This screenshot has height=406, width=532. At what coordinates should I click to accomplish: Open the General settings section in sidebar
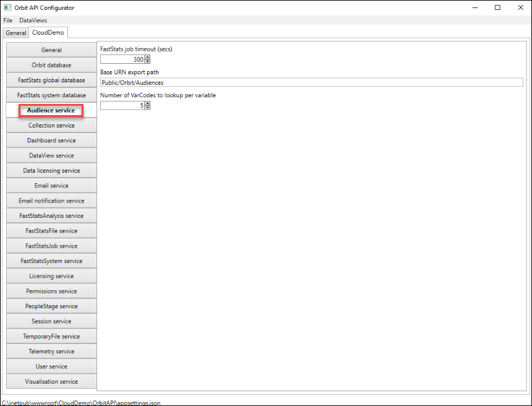pyautogui.click(x=51, y=50)
